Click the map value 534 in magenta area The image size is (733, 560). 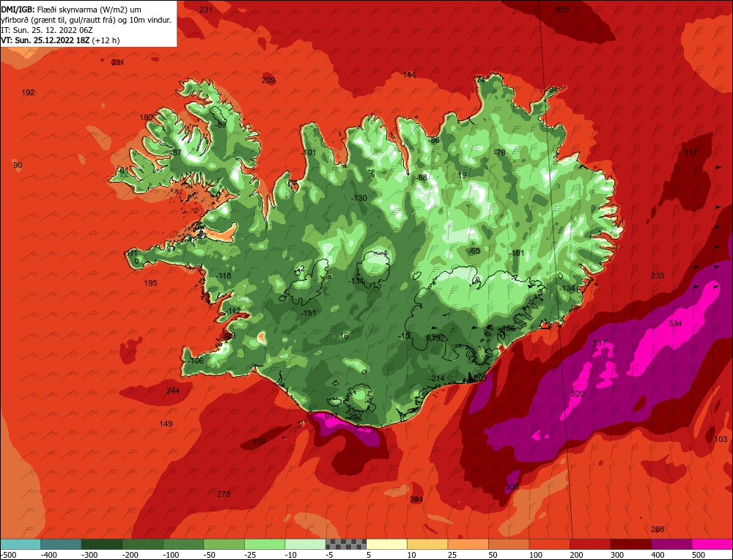675,323
